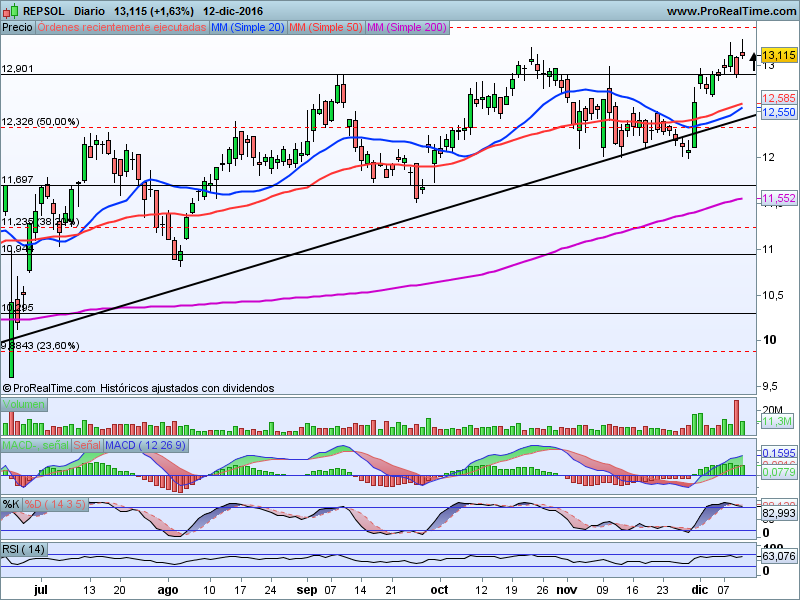
Task: Click the oct month marker on time axis
Action: point(439,590)
